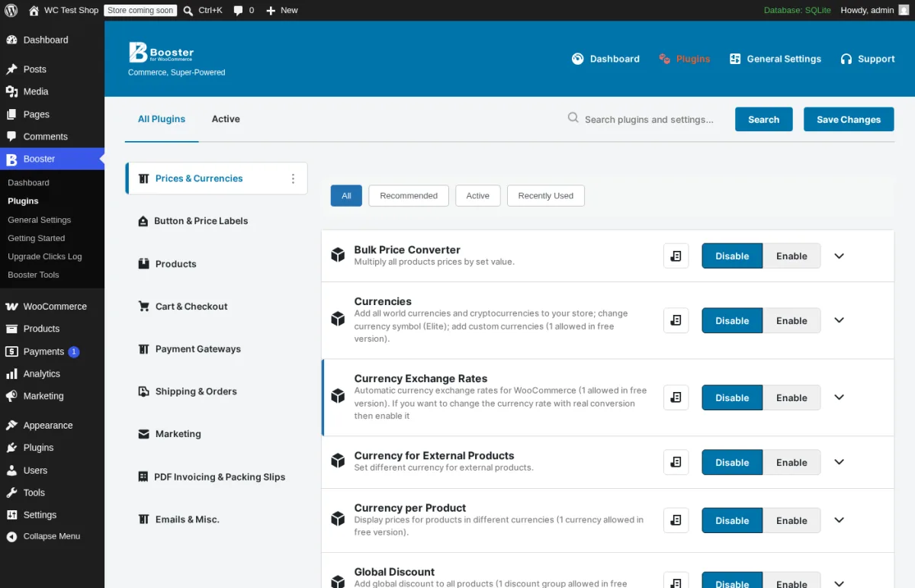
Task: Switch to the Active tab
Action: click(x=226, y=119)
